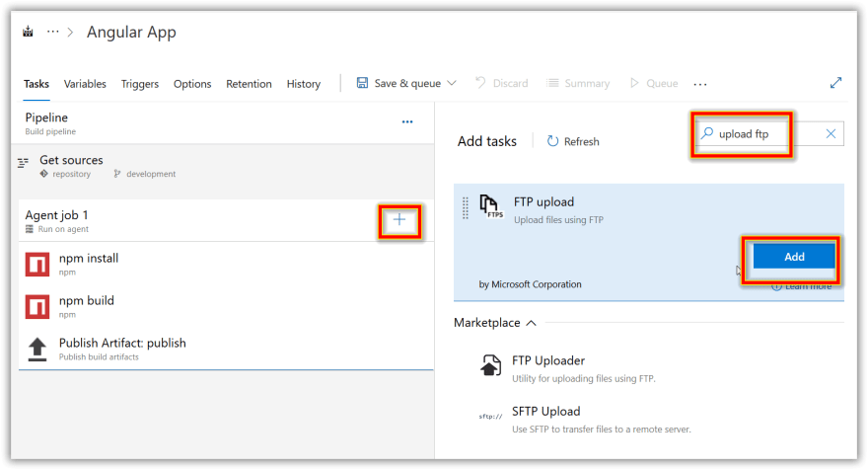Screen dimensions: 868x470
Task: Select the npm build task
Action: click(226, 306)
